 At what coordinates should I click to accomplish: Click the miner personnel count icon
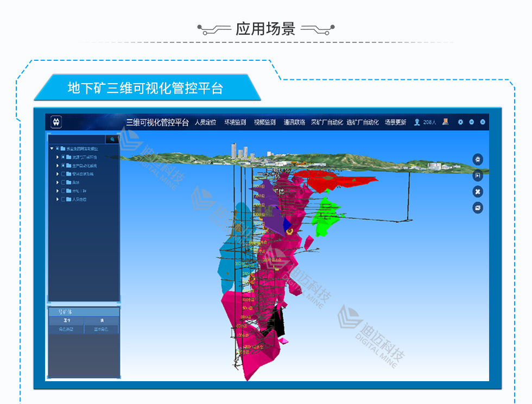point(417,122)
